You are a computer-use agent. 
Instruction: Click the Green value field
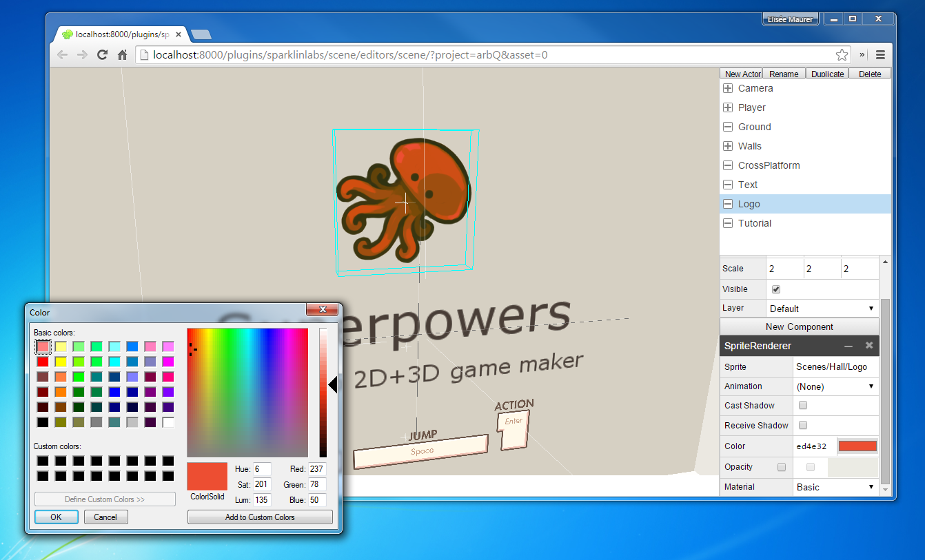[317, 484]
